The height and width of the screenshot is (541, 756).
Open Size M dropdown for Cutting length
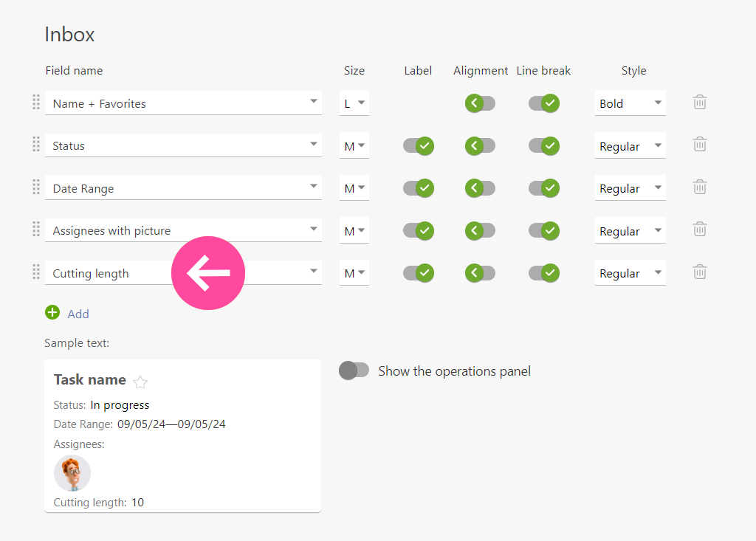point(354,272)
